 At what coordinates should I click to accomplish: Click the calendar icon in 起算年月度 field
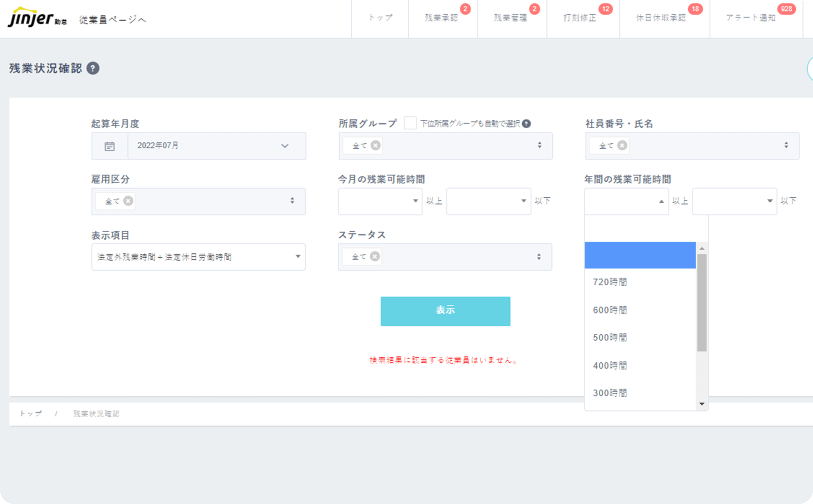(109, 146)
